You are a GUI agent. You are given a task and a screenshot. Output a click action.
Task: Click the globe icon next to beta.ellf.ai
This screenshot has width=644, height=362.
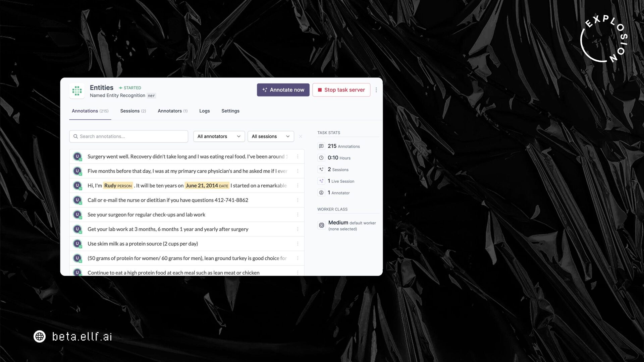click(40, 336)
